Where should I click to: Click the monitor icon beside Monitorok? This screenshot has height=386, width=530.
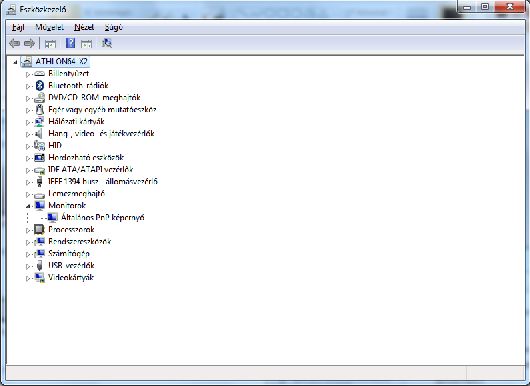[40, 206]
